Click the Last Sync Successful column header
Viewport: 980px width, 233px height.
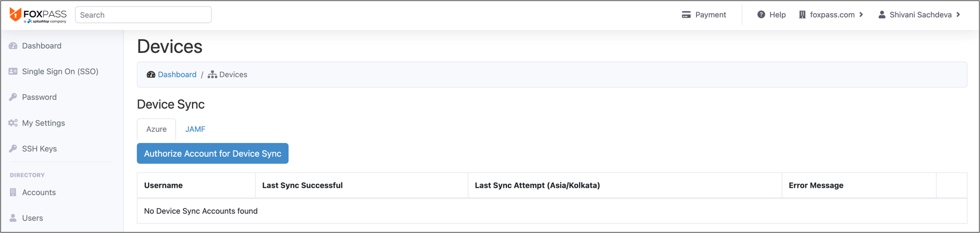pos(302,186)
